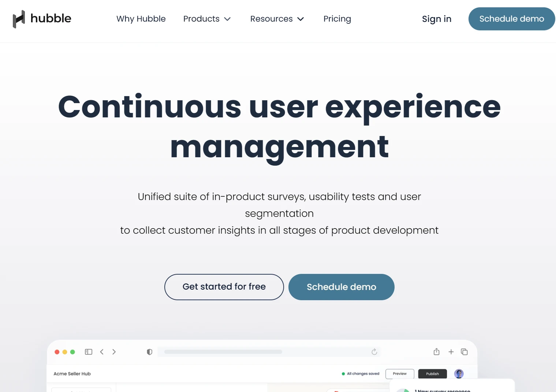Click Schedule demo in the top navigation

[511, 19]
